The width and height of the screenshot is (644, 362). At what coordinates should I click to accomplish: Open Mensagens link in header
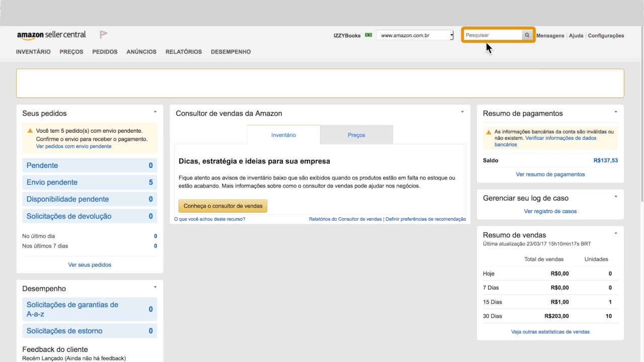[x=550, y=36]
